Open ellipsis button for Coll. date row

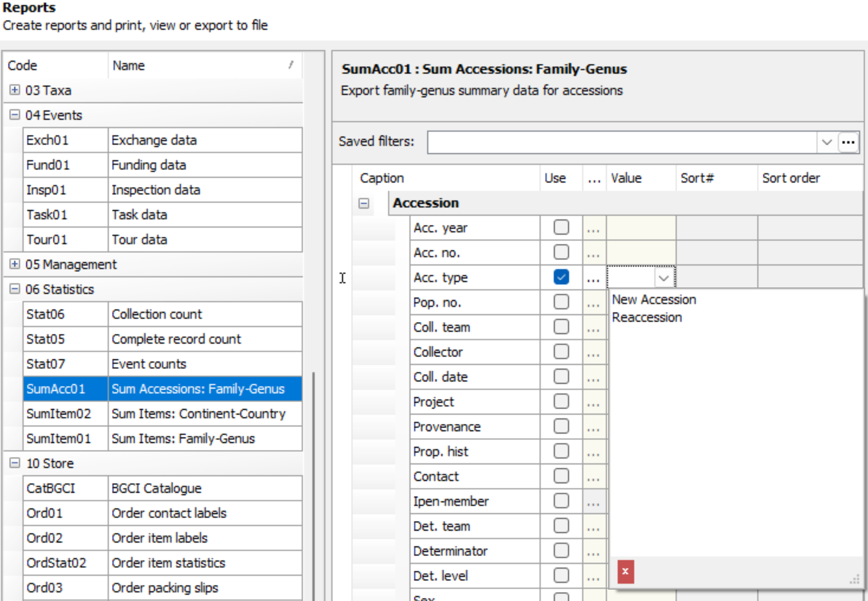(x=593, y=377)
